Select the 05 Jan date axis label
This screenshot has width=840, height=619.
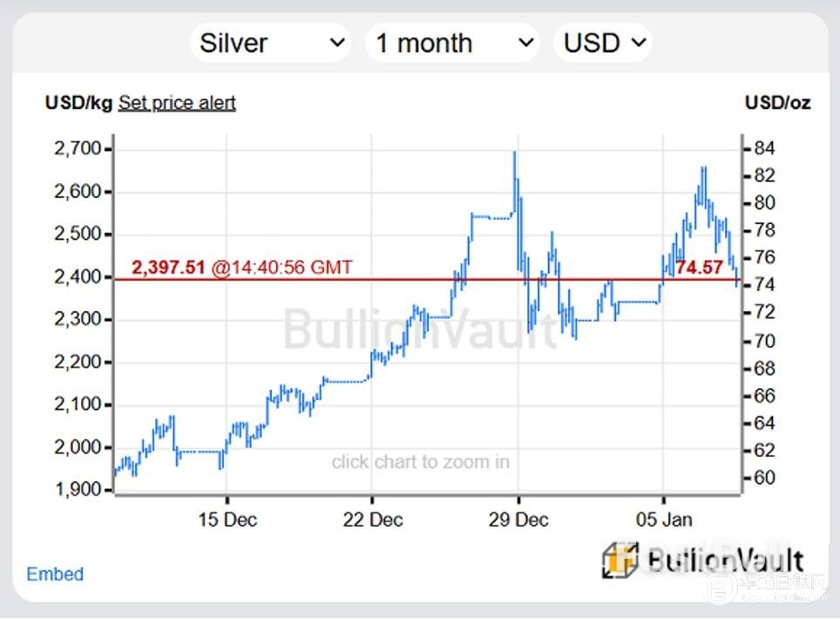tap(664, 520)
